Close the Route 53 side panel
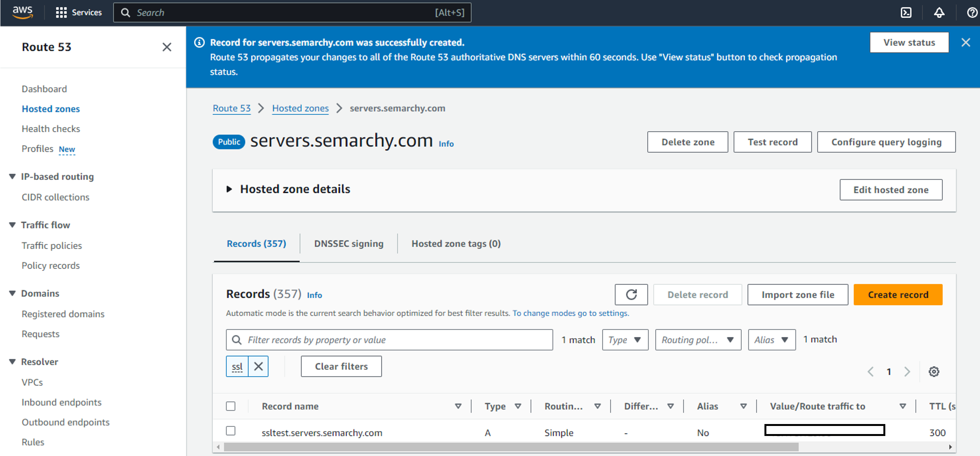980x456 pixels. [167, 47]
